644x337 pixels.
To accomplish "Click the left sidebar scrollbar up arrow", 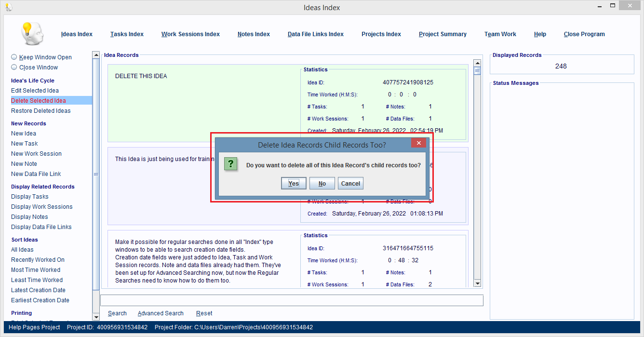I will coord(96,55).
